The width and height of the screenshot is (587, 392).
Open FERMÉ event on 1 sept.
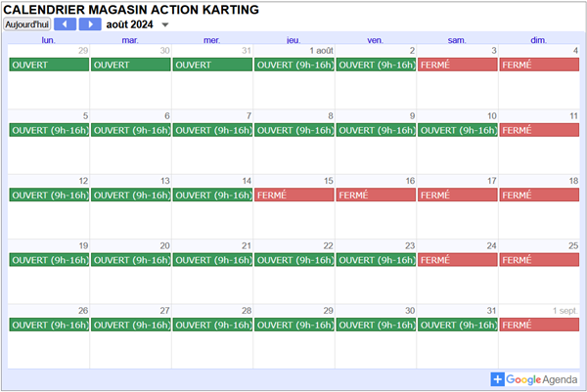pyautogui.click(x=539, y=325)
